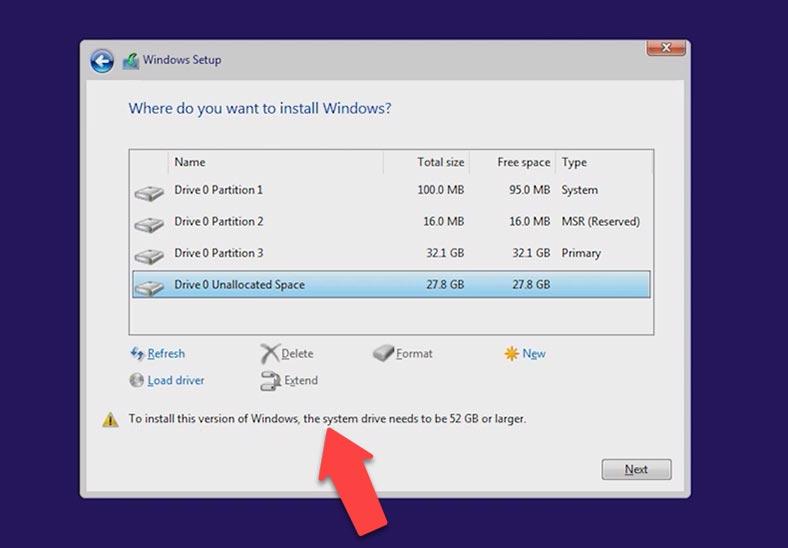
Task: Click the 52 GB requirement warning message
Action: pos(327,419)
